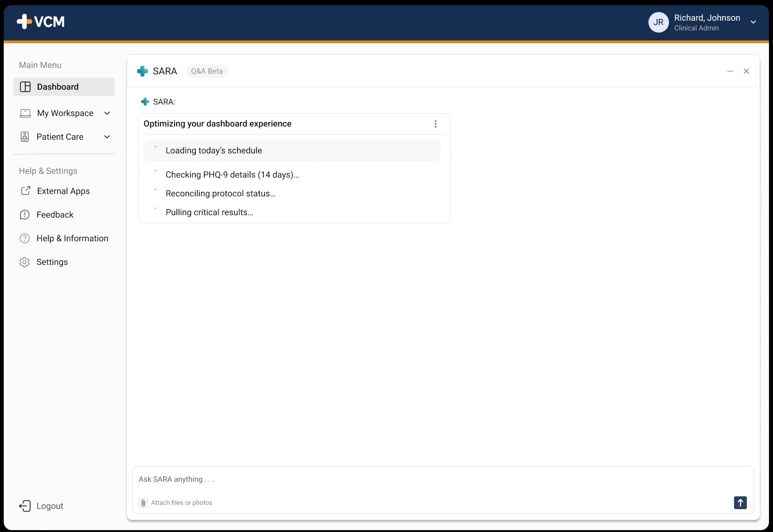Open the three-dot card options menu
Screen dimensions: 773x532
click(435, 124)
